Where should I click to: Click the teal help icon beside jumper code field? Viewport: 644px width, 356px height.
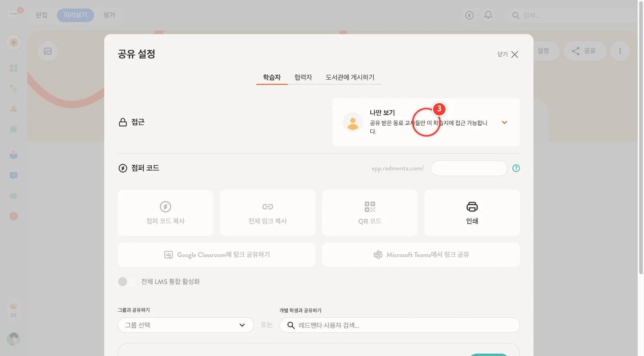coord(516,168)
